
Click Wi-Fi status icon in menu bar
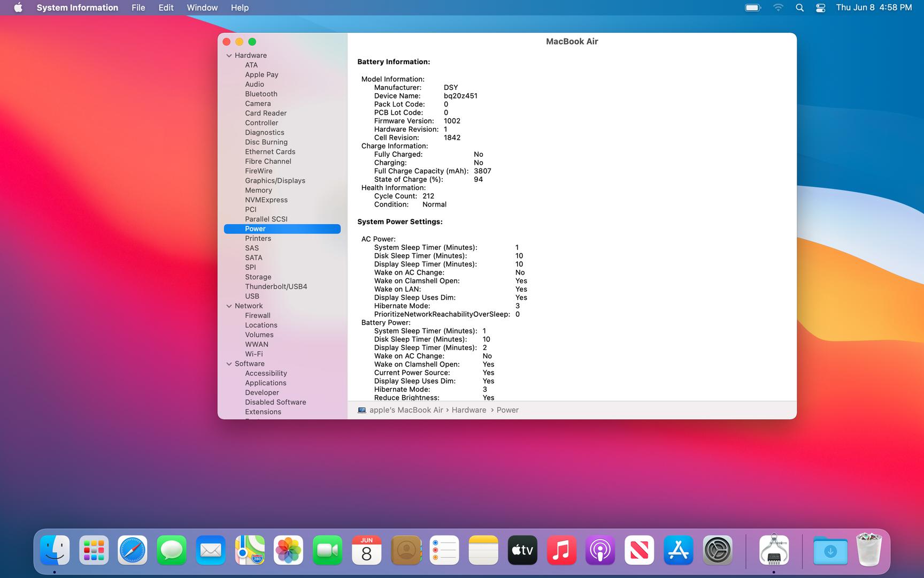coord(778,7)
